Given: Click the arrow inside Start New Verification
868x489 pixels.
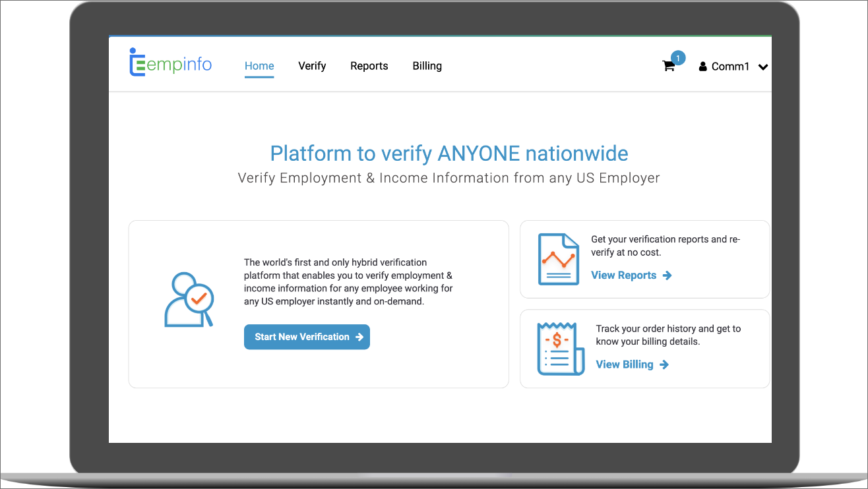Looking at the screenshot, I should pos(359,337).
